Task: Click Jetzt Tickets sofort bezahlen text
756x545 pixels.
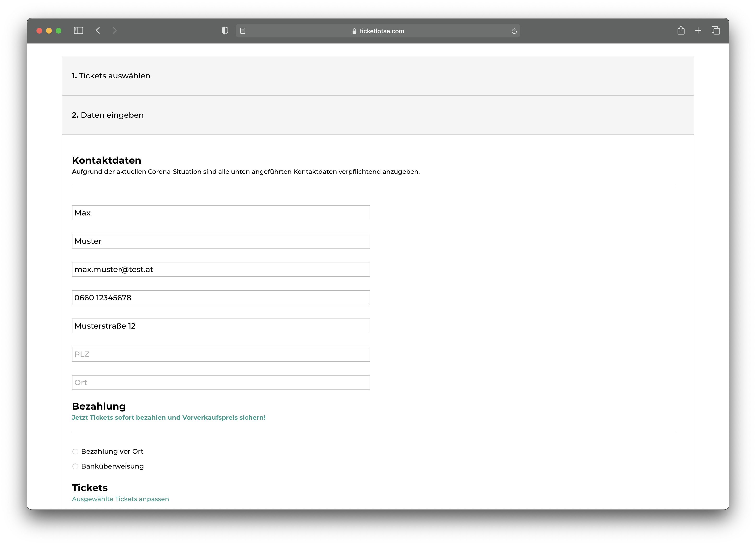Action: click(169, 418)
